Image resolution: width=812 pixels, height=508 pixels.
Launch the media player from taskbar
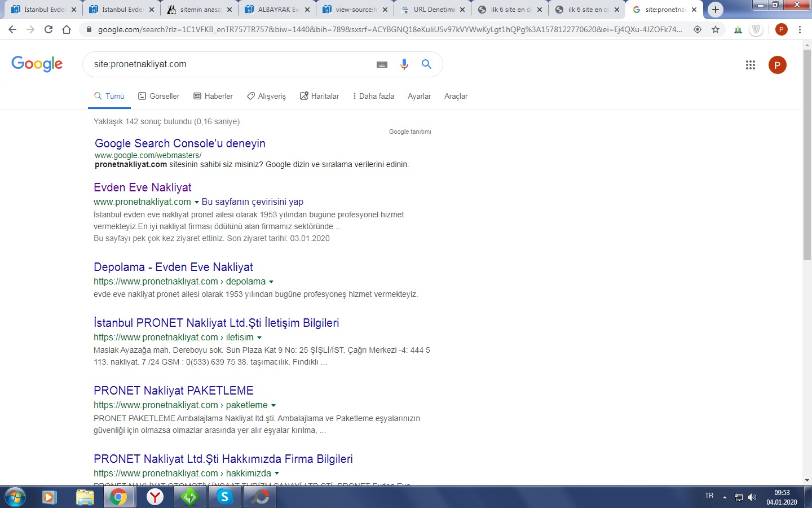coord(49,497)
